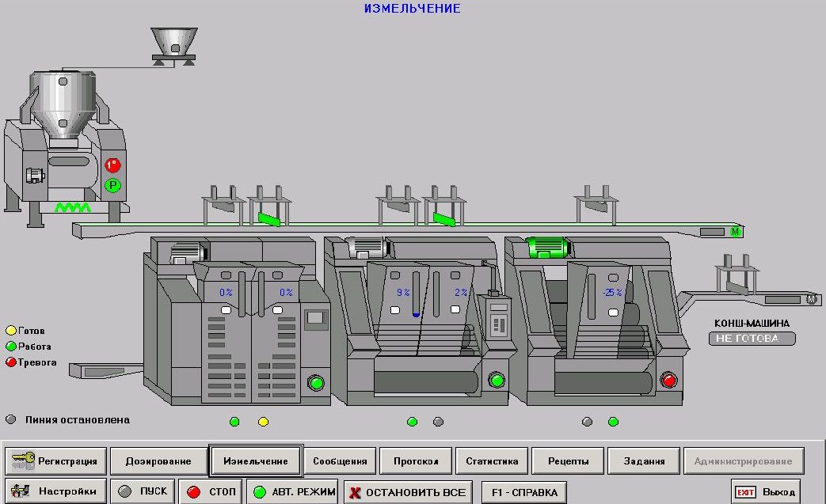
Task: Click gray indicator below the second mill
Action: pos(438,422)
